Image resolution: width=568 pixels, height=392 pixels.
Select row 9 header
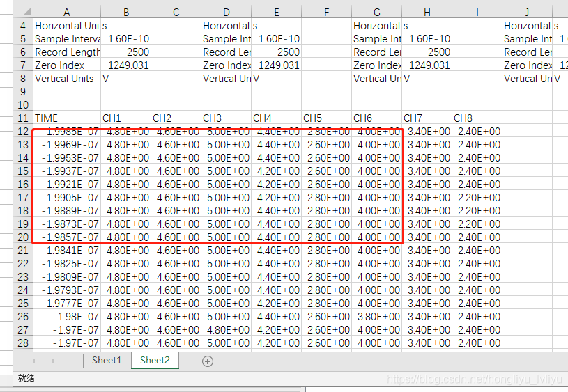(x=23, y=92)
